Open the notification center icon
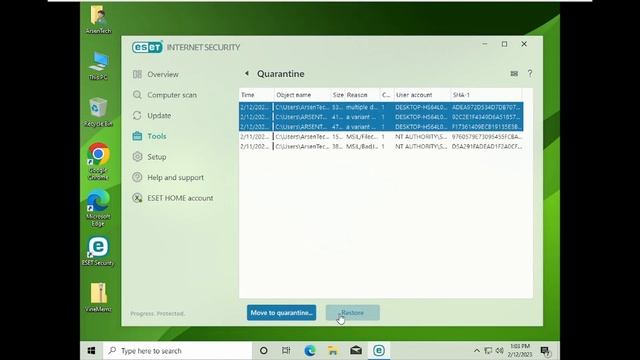This screenshot has width=640, height=360. coord(546,351)
